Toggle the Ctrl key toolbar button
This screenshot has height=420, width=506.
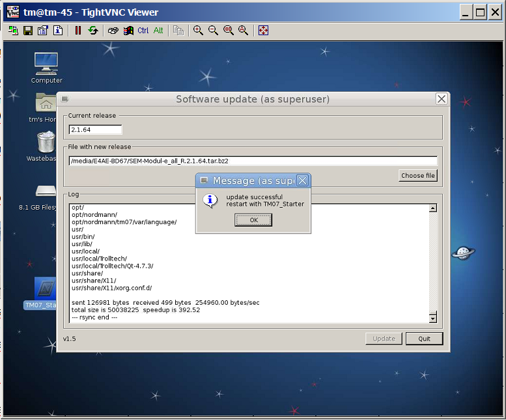pyautogui.click(x=143, y=31)
